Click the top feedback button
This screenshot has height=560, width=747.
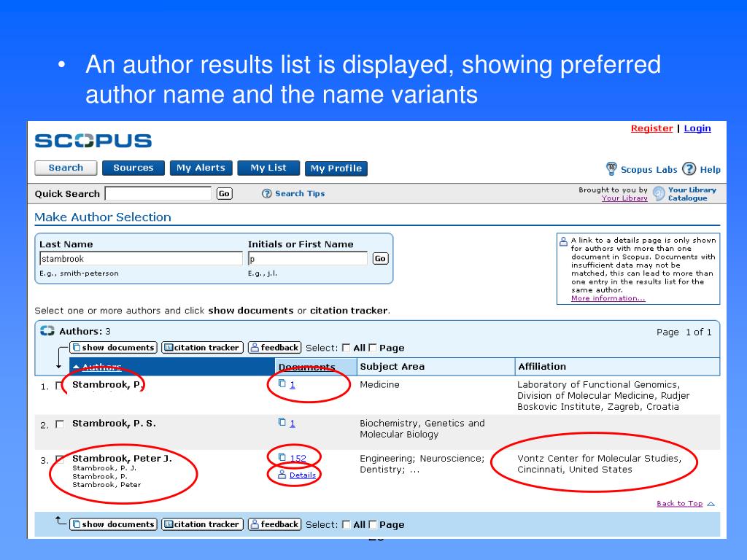275,348
